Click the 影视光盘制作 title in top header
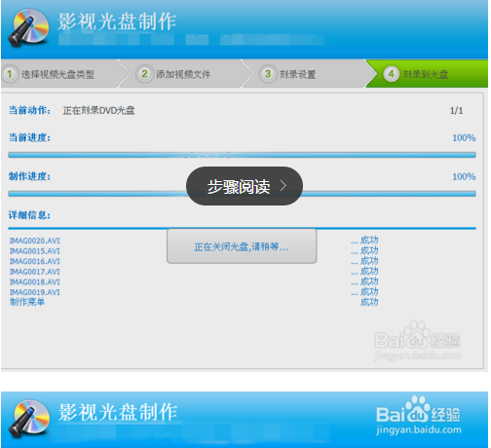This screenshot has width=491, height=448. [x=117, y=21]
